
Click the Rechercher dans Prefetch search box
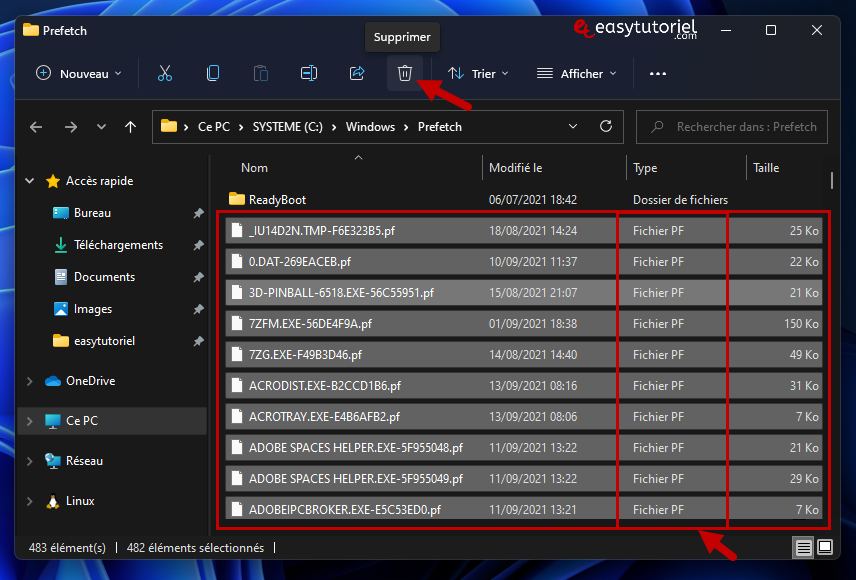click(732, 127)
